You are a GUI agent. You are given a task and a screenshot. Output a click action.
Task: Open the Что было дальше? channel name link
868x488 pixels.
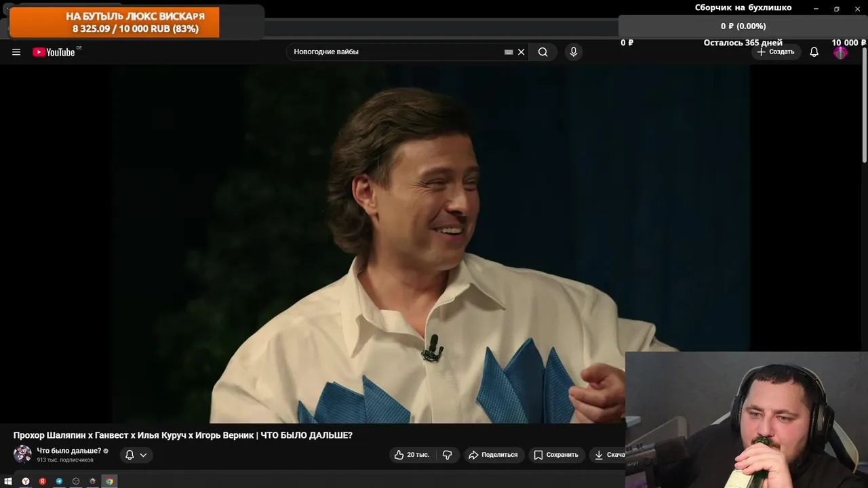69,451
